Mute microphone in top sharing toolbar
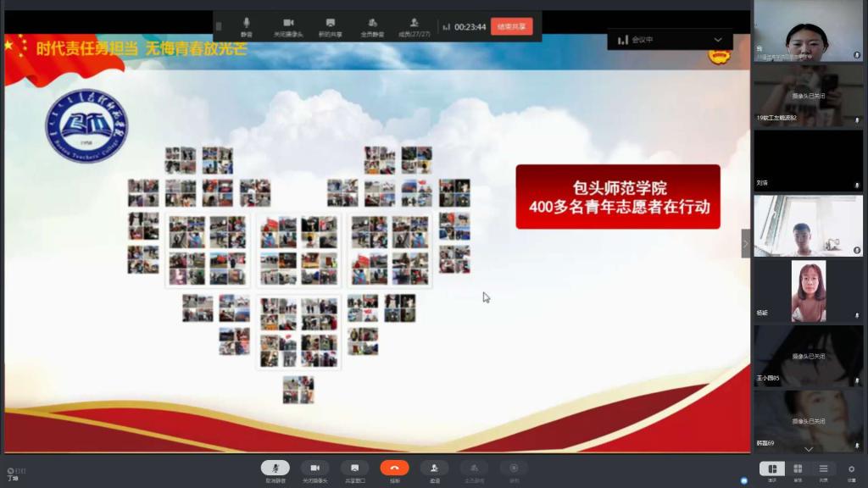 [247, 25]
